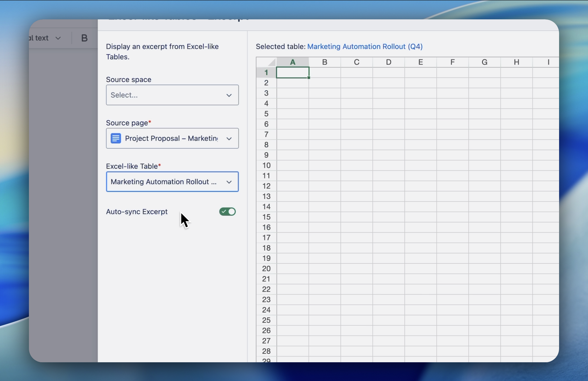This screenshot has width=588, height=381.
Task: Select column D header
Action: 389,62
